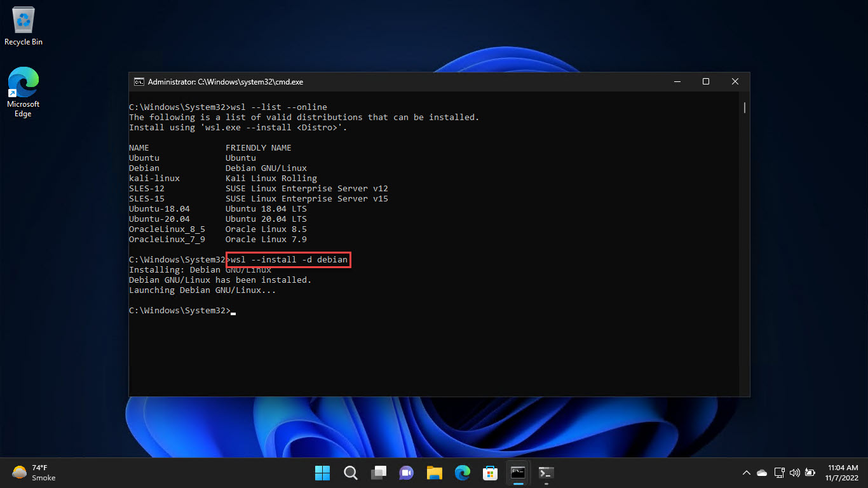Open Windows Search from the taskbar
The width and height of the screenshot is (868, 488).
click(x=350, y=473)
